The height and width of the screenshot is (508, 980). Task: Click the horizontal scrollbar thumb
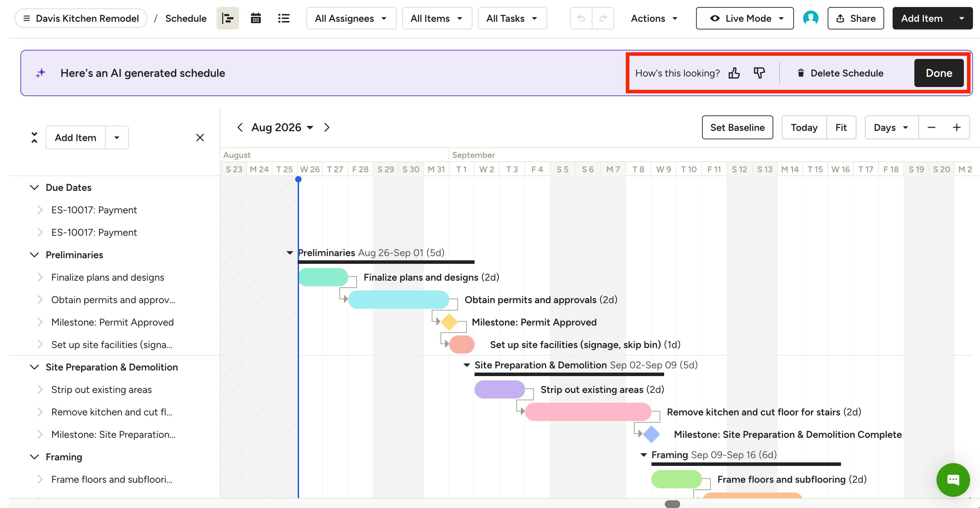tap(672, 504)
